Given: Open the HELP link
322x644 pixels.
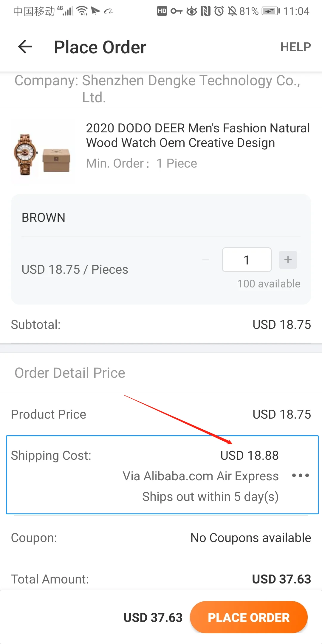Looking at the screenshot, I should click(295, 47).
